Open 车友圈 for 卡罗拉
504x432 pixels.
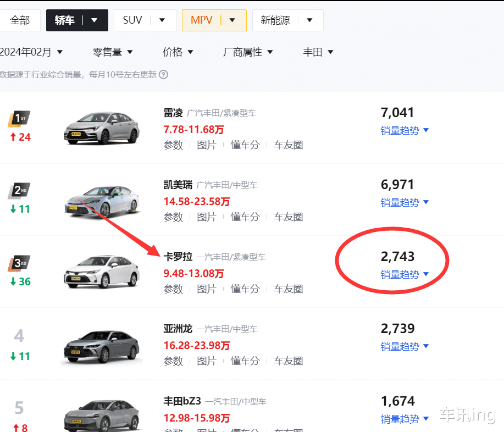click(x=289, y=289)
